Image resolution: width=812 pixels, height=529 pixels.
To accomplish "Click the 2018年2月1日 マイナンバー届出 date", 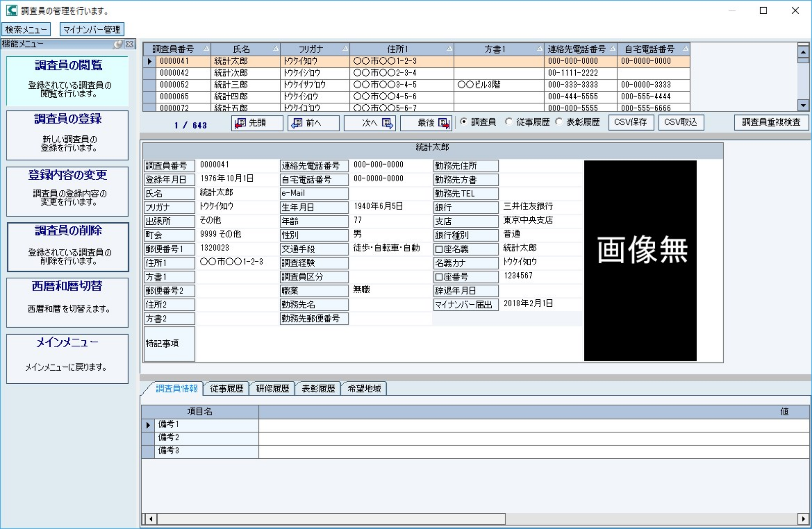I will tap(528, 303).
